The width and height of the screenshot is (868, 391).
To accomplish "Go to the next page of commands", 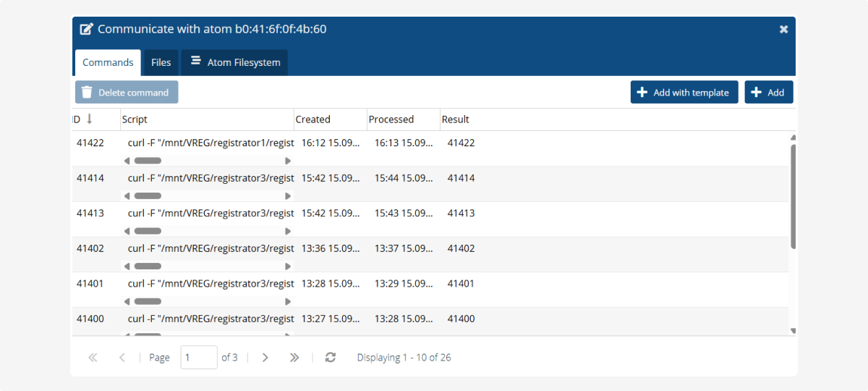I will [x=265, y=358].
